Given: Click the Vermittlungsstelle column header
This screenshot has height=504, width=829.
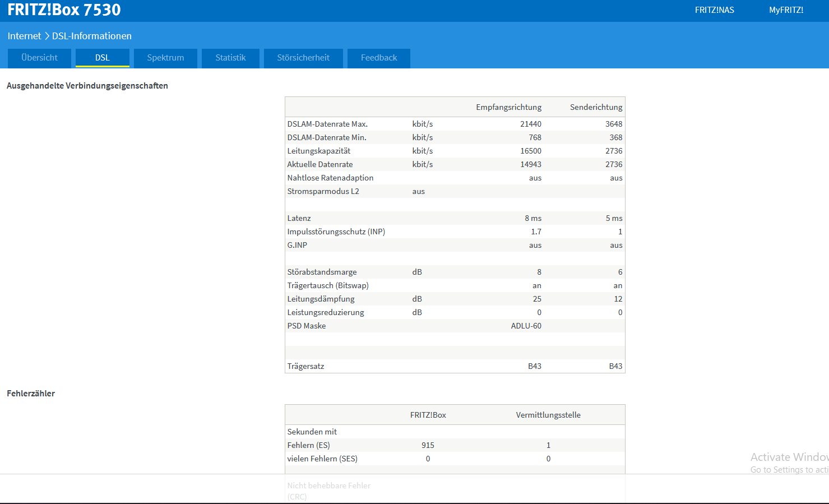Looking at the screenshot, I should tap(548, 415).
